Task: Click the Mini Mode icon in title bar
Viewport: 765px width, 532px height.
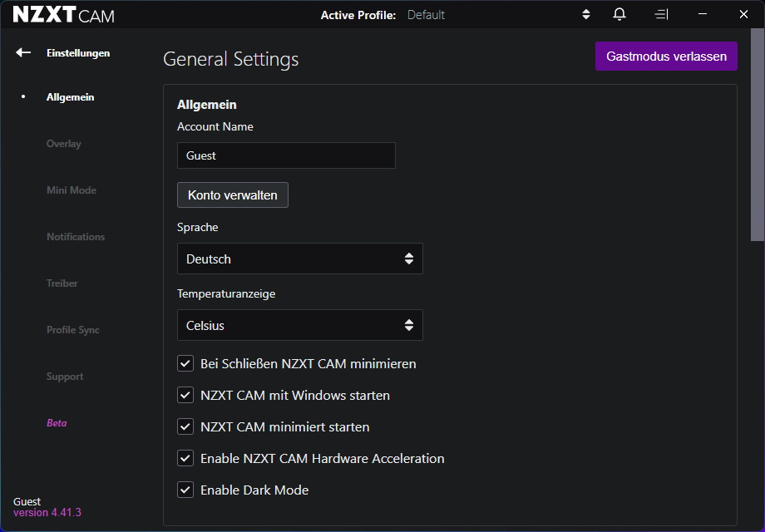Action: (661, 14)
